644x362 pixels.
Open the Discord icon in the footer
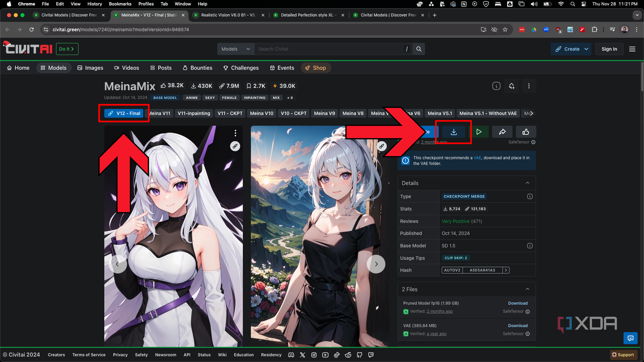pos(291,355)
